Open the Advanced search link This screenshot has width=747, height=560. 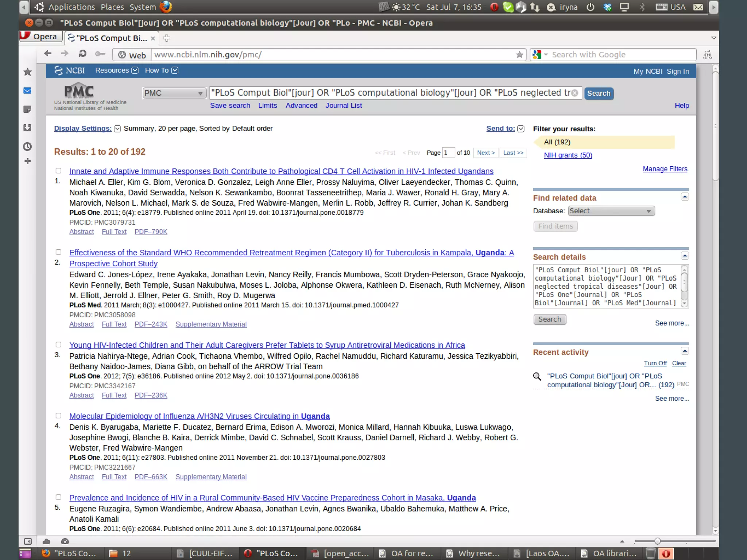[x=301, y=105]
